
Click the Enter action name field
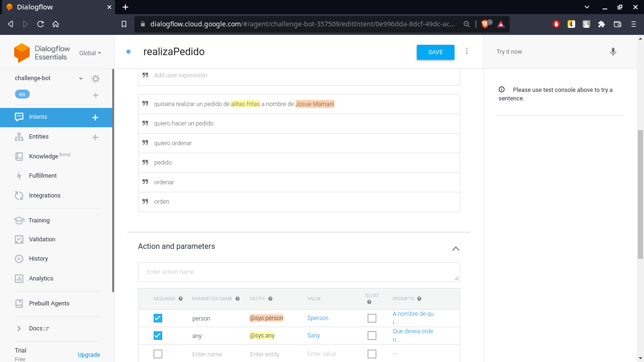click(x=299, y=272)
